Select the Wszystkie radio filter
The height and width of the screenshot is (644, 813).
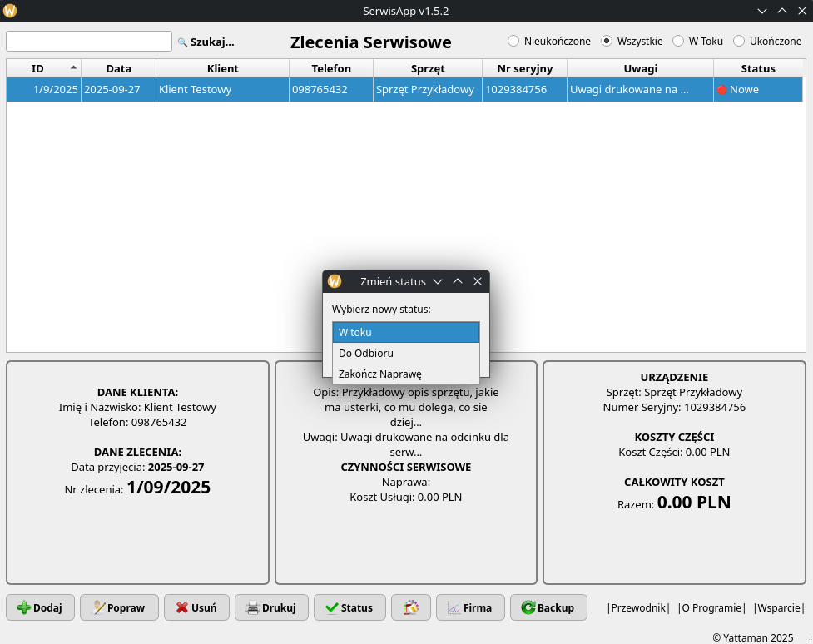[607, 41]
